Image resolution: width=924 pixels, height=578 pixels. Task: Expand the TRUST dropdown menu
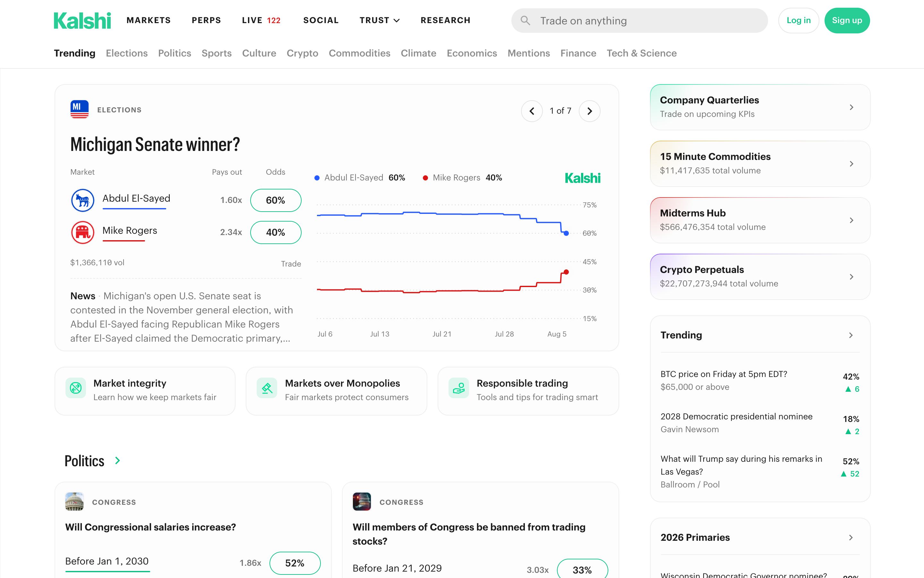click(380, 20)
